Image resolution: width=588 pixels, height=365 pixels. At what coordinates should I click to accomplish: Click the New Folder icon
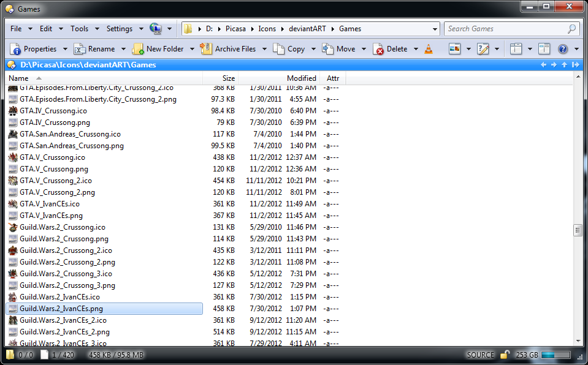(137, 49)
